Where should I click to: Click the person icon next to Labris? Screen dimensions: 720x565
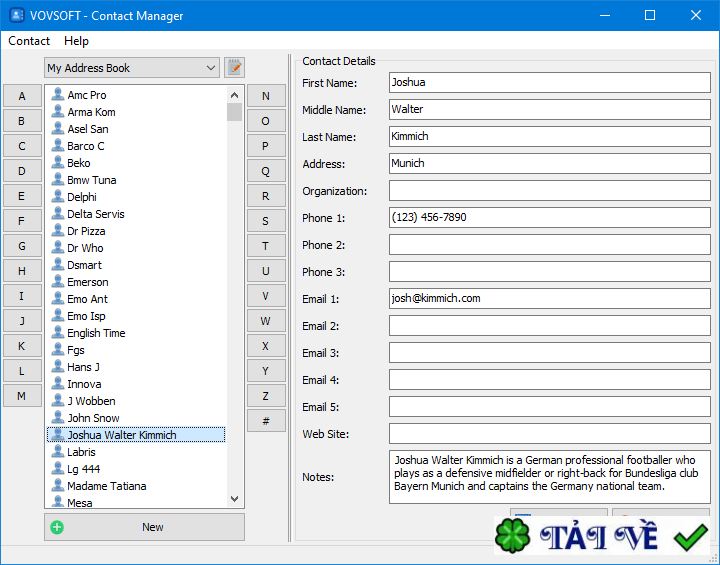coord(58,452)
